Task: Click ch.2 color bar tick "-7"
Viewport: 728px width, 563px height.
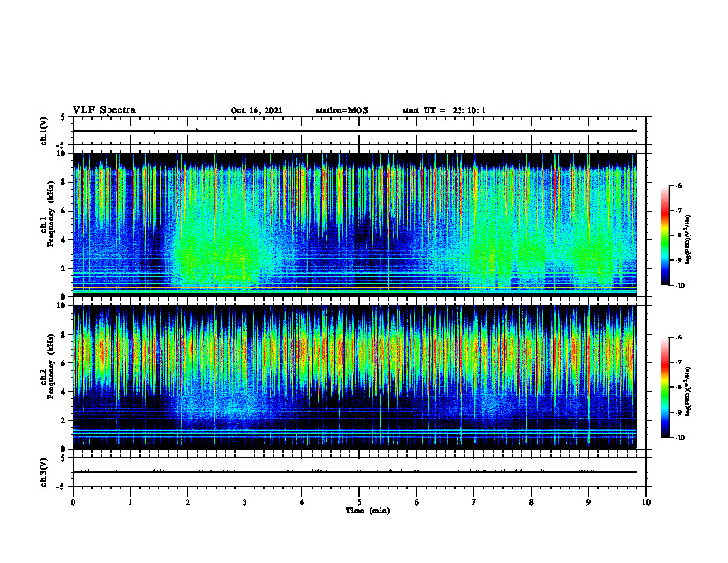Action: click(x=678, y=362)
